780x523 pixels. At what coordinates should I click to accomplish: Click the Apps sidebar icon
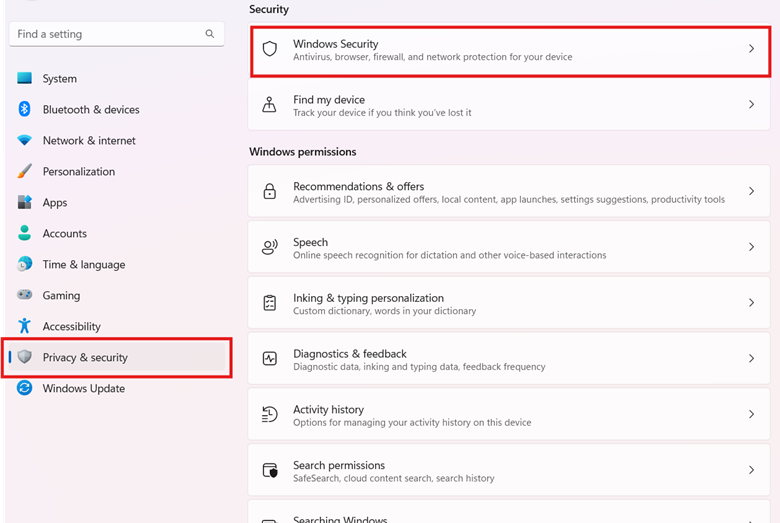24,202
